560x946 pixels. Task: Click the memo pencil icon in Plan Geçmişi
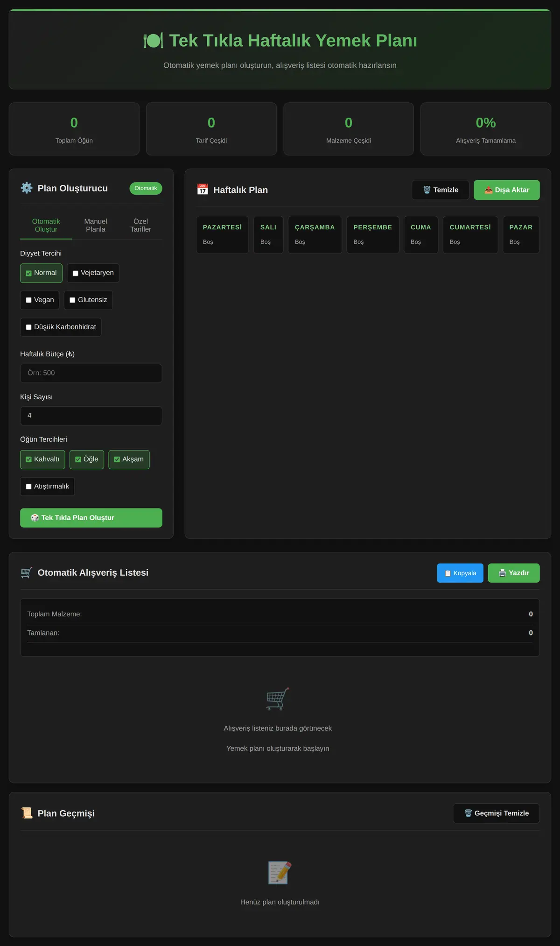280,873
